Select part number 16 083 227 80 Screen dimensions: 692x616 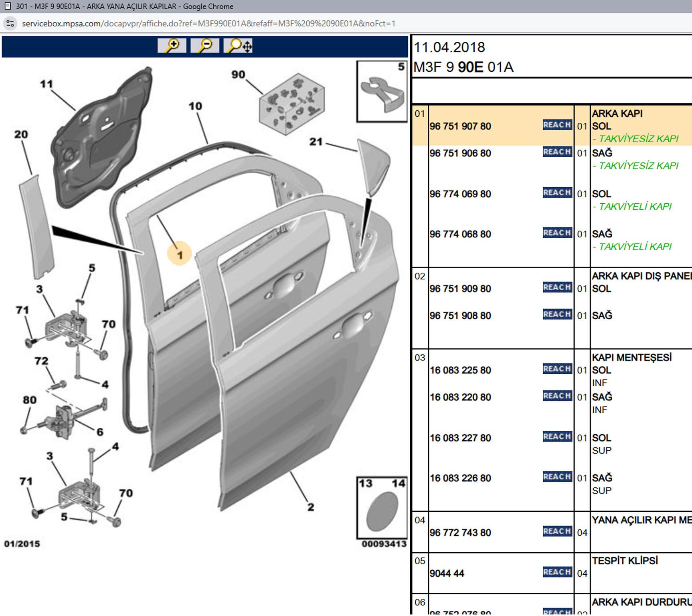point(460,438)
